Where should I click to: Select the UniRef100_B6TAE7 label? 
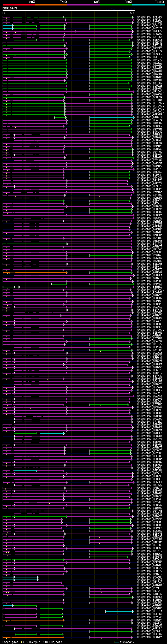pos(150,83)
